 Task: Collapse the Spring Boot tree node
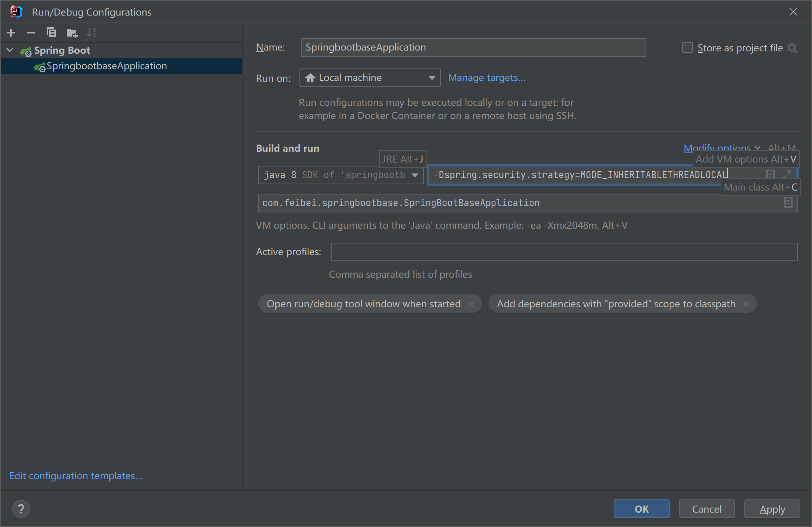[10, 50]
